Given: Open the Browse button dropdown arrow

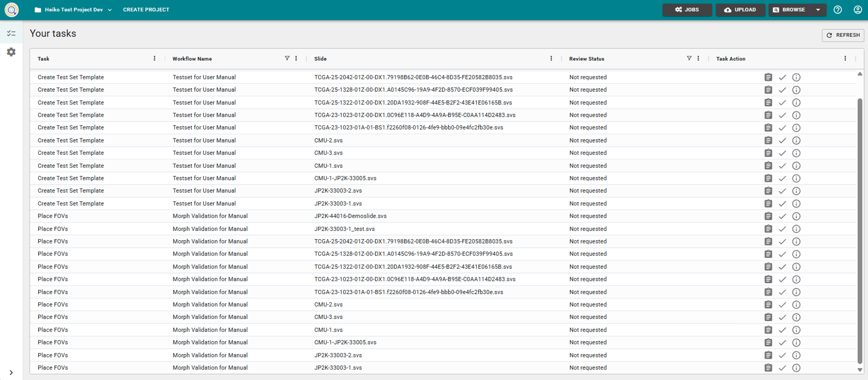Looking at the screenshot, I should click(818, 10).
